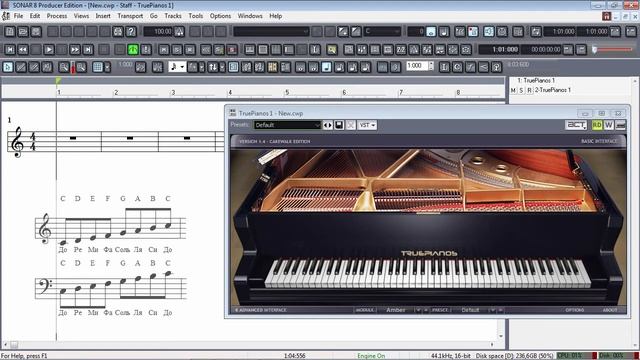The height and width of the screenshot is (360, 640).
Task: Click the chord C tool button
Action: click(458, 67)
